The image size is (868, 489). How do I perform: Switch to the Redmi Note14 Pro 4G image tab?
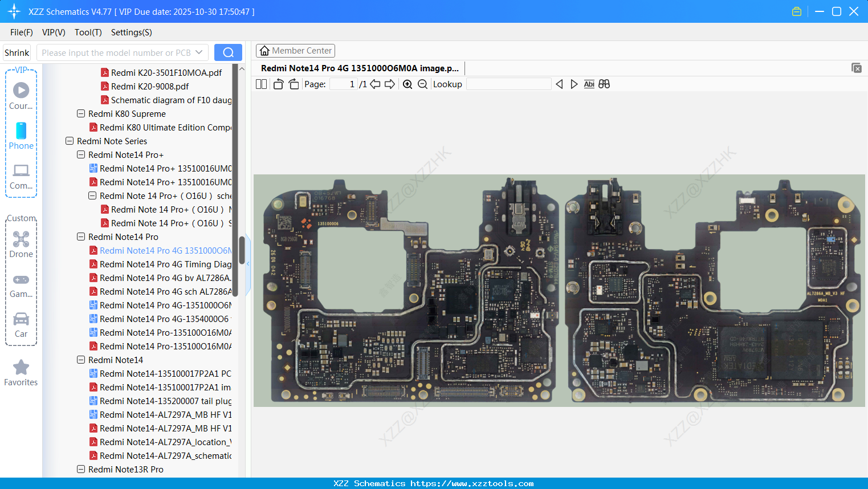(359, 68)
